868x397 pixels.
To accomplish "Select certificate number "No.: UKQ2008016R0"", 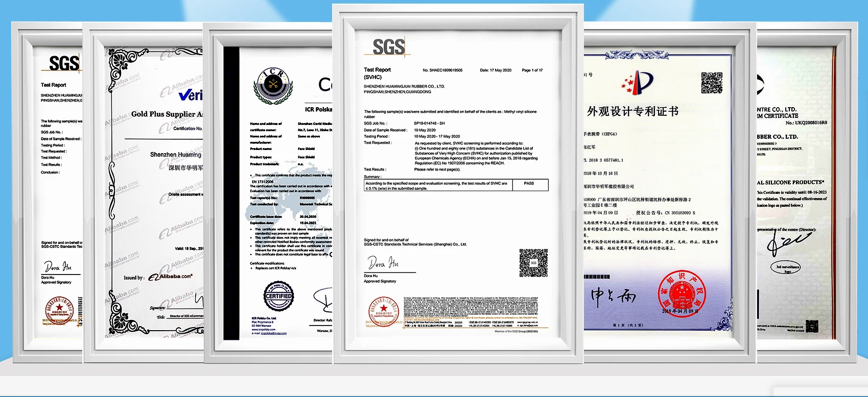I will (806, 123).
